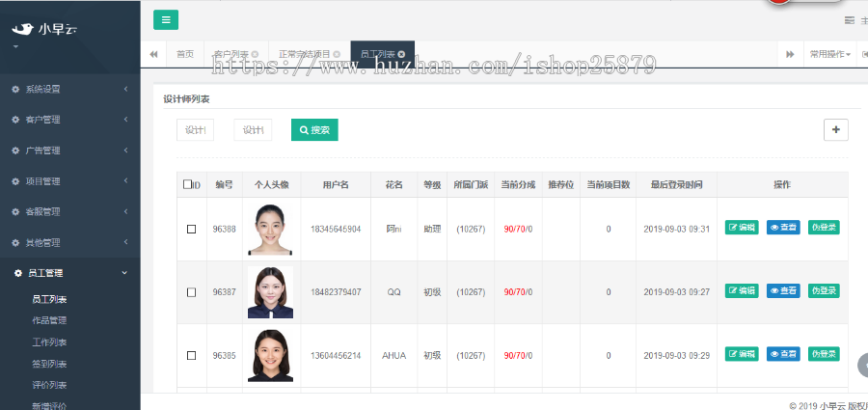The image size is (868, 410).
Task: Check the row checkbox for 96388
Action: coord(192,229)
